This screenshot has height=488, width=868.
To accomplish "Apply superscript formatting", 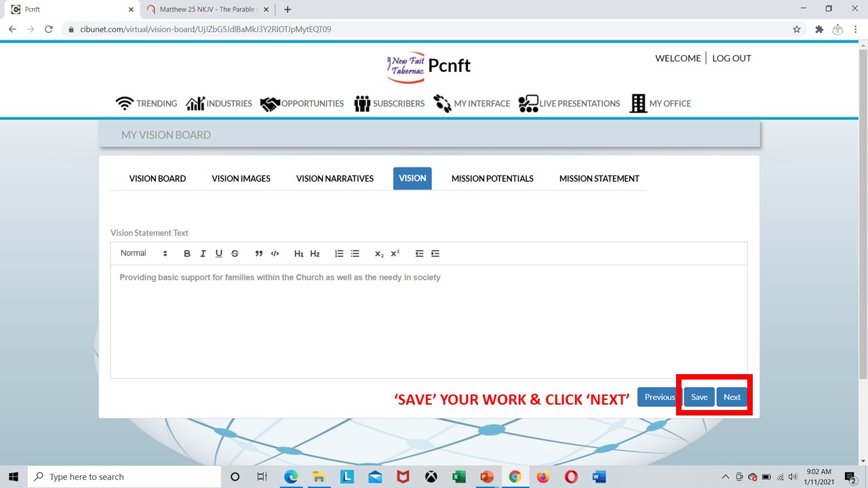I will pyautogui.click(x=395, y=253).
